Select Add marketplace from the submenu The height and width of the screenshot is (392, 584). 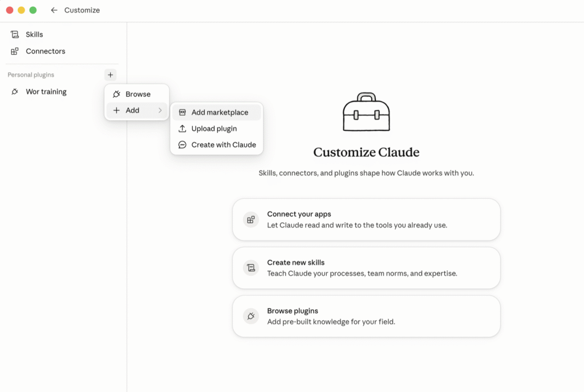click(x=216, y=112)
